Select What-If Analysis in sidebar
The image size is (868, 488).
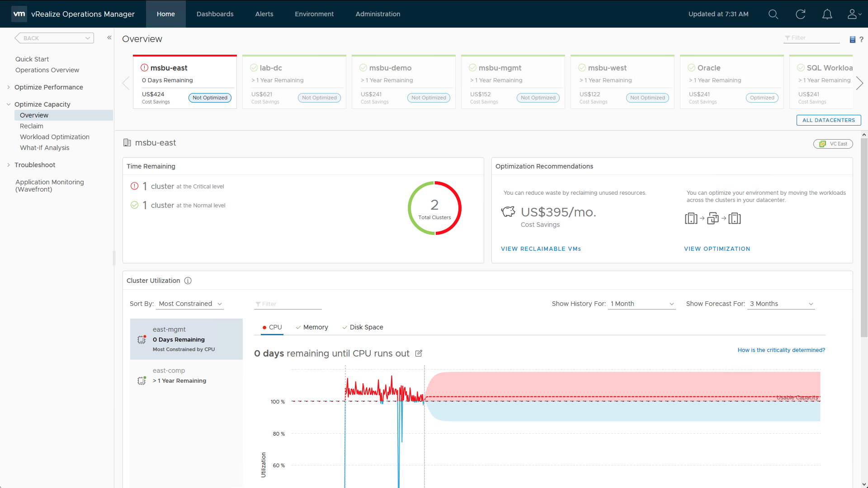(45, 148)
